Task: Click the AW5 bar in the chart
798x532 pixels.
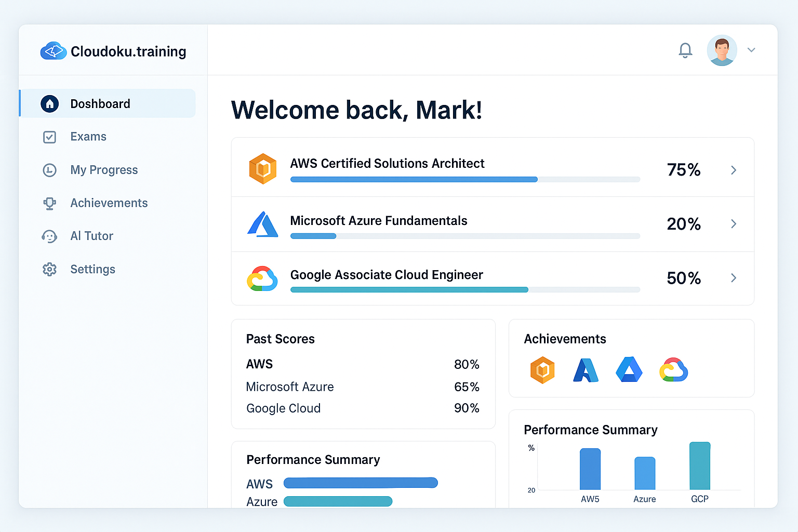Action: click(x=590, y=469)
